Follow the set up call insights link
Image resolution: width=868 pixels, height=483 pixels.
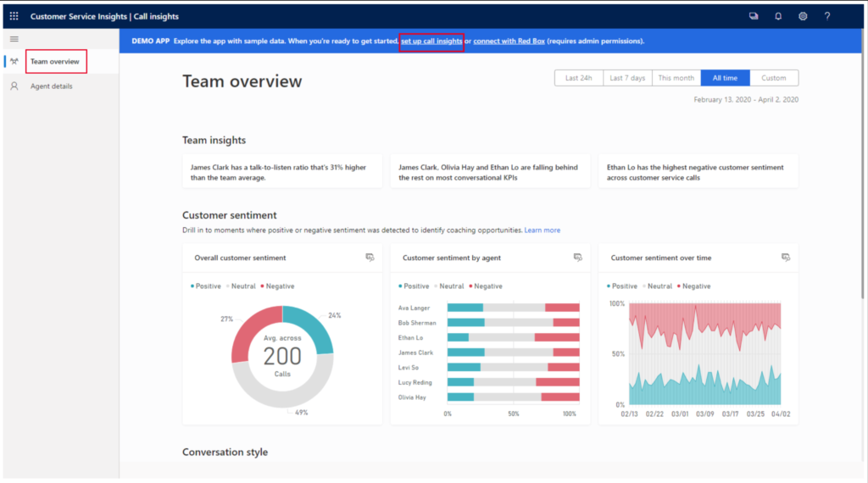[431, 41]
